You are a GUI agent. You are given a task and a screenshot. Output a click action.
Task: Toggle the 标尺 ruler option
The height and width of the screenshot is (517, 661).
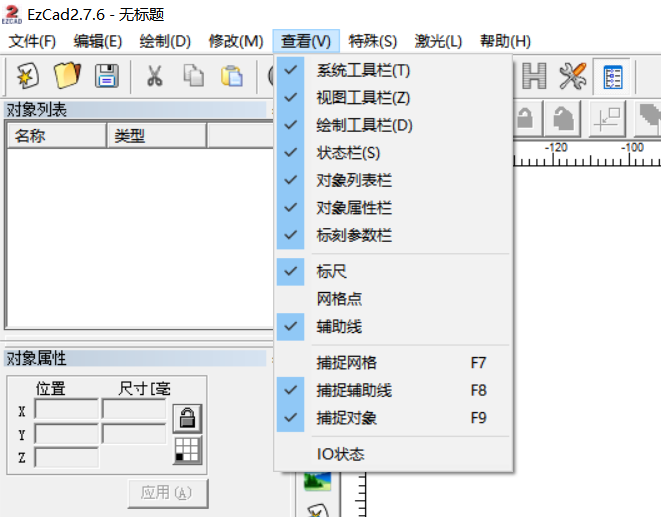(393, 271)
